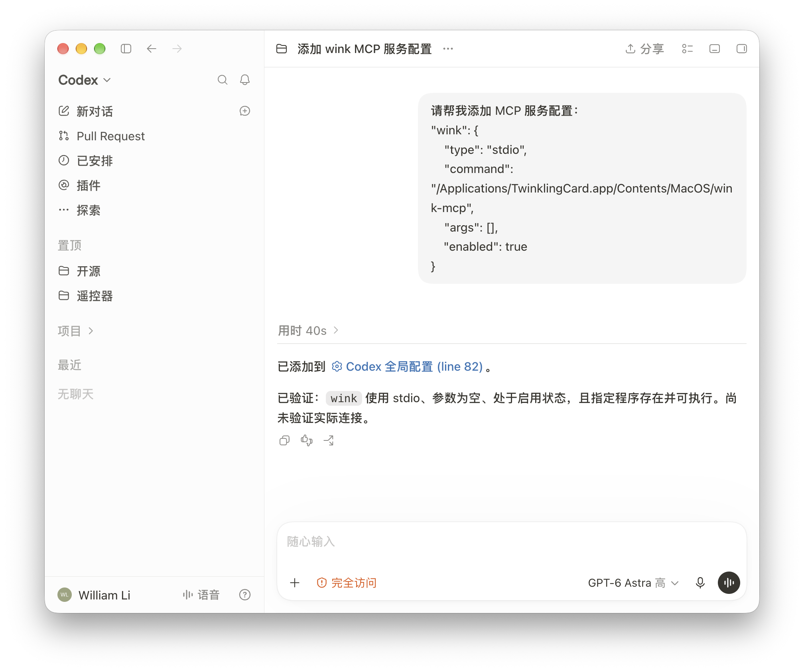This screenshot has width=804, height=672.
Task: Open the task list icon in header
Action: point(687,49)
